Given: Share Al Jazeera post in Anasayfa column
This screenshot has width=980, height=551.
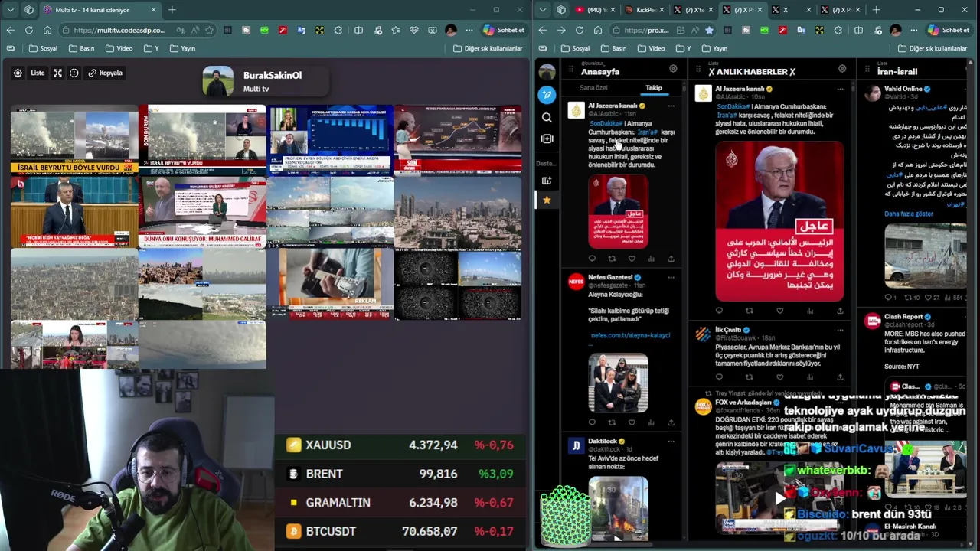Looking at the screenshot, I should pos(671,259).
